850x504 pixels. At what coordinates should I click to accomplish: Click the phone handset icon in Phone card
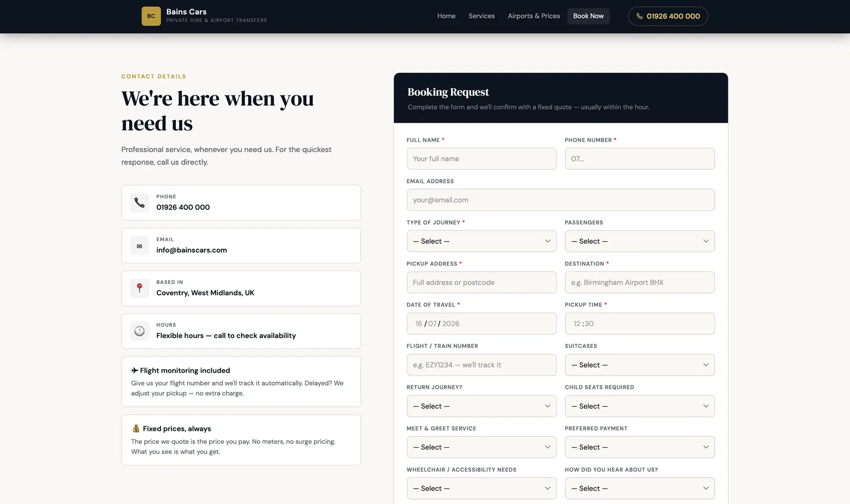click(x=140, y=202)
